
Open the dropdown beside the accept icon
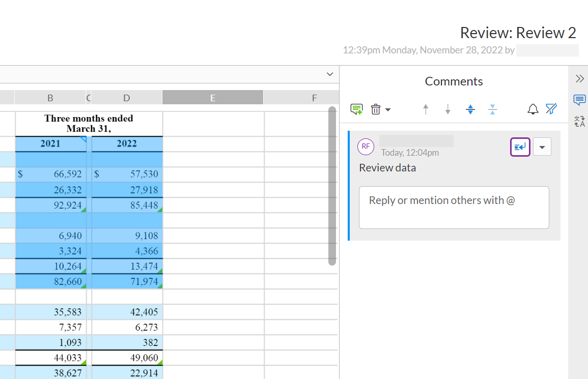pyautogui.click(x=542, y=147)
